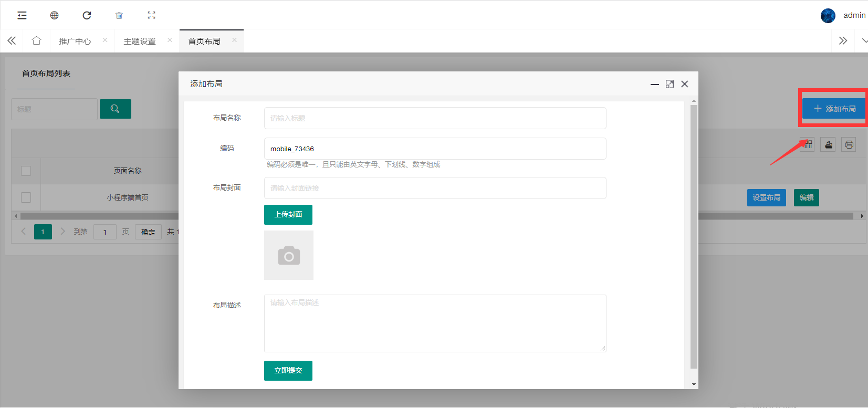Maximize the 添加布局 dialog

[x=670, y=84]
